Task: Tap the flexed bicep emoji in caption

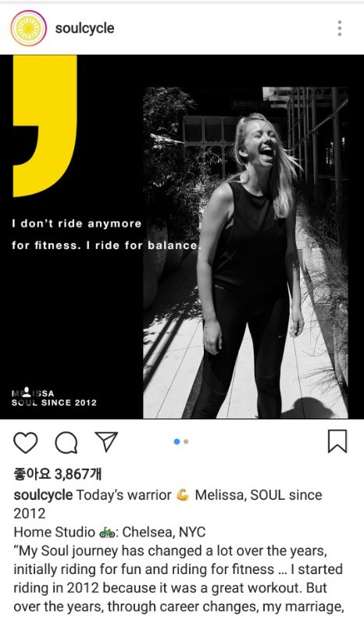Action: pos(183,494)
